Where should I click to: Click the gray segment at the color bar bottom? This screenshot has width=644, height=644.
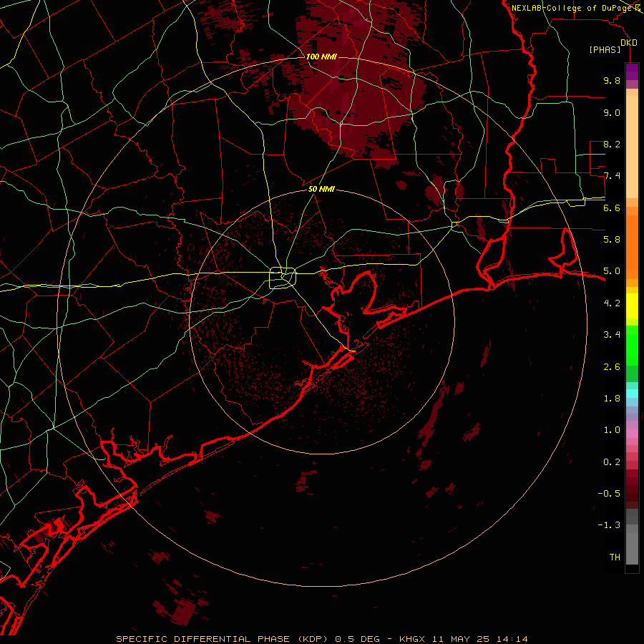tap(632, 548)
